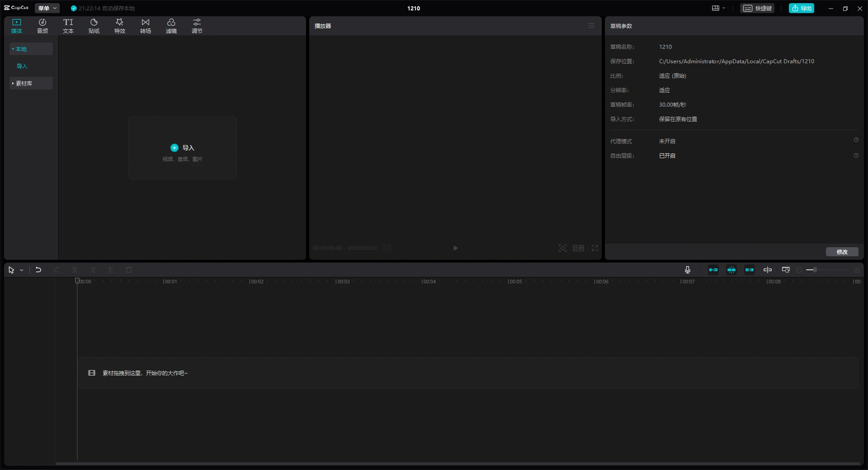Select 导入 in the left sidebar
The width and height of the screenshot is (868, 470).
tap(22, 66)
